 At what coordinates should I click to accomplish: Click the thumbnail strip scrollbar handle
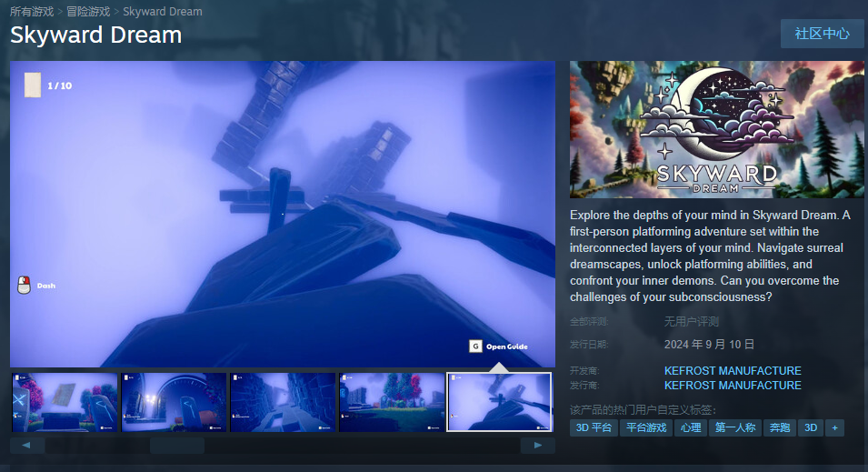177,446
